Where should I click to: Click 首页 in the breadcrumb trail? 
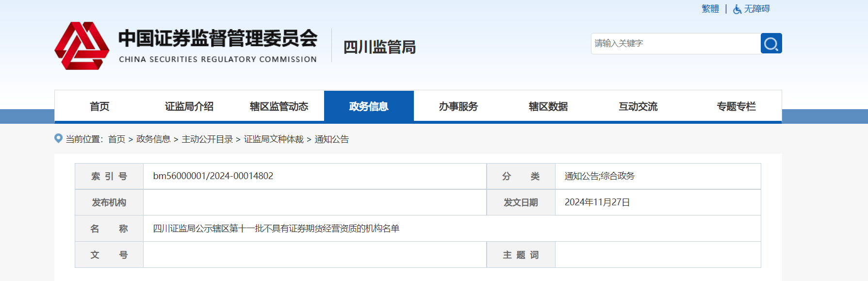(116, 139)
